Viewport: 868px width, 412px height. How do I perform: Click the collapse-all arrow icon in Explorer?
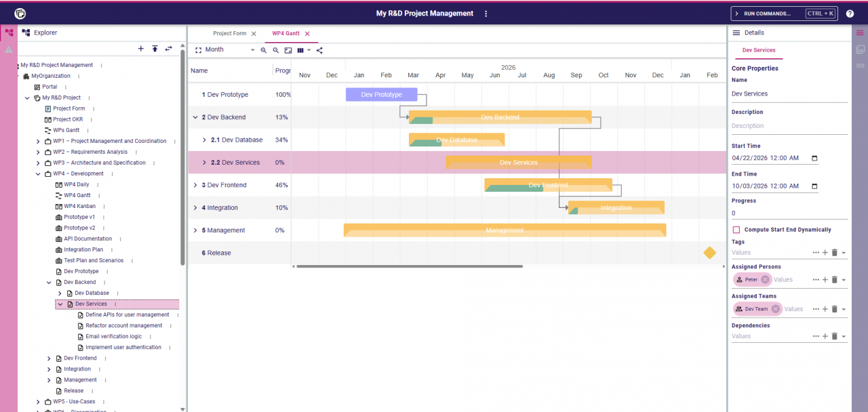155,48
